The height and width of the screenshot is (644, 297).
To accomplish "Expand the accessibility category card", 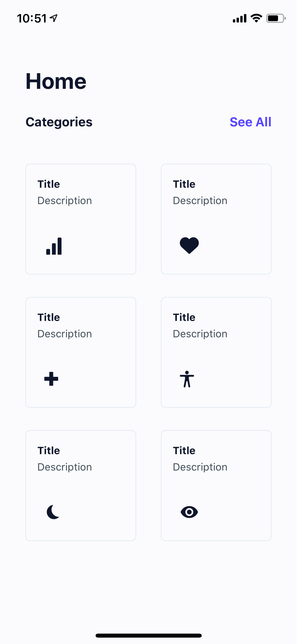I will (x=216, y=352).
